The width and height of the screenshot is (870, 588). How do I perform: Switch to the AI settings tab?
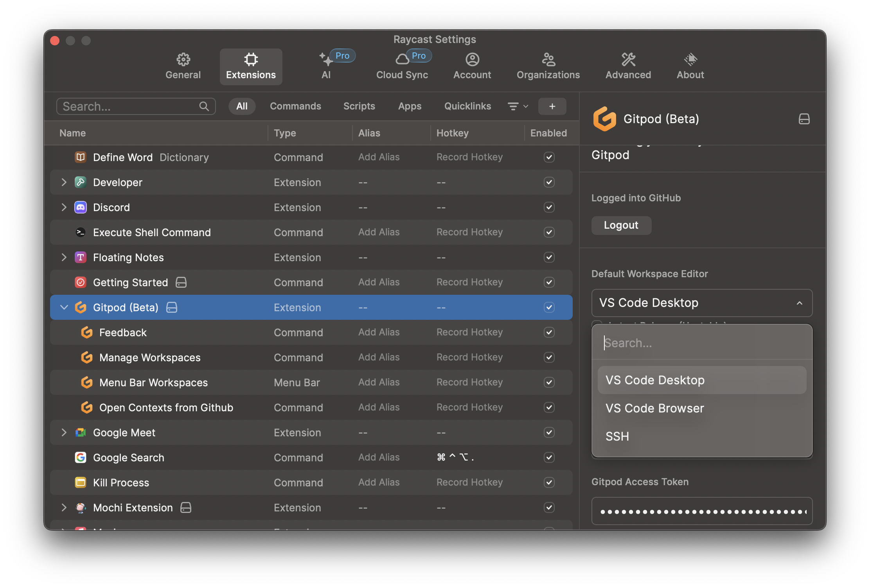[x=326, y=66]
